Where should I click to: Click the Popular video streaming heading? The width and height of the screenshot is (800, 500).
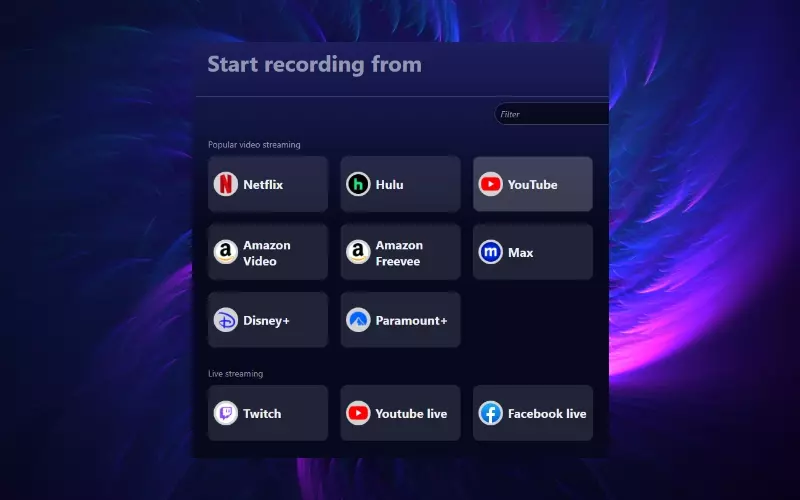coord(254,145)
